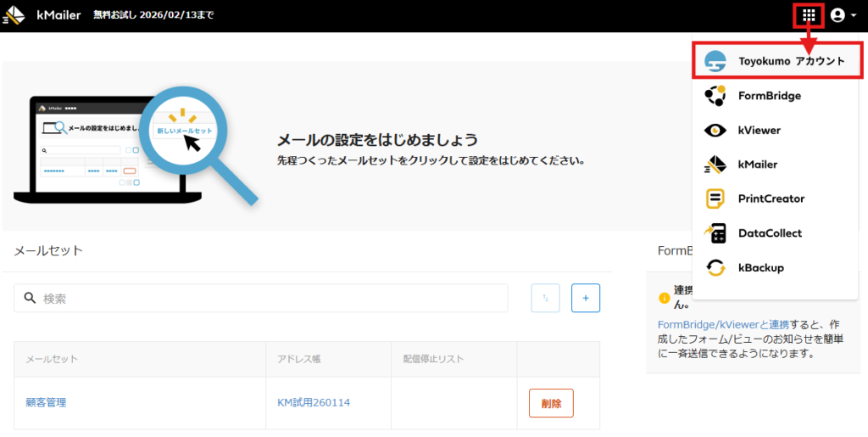The width and height of the screenshot is (868, 437).
Task: Open the KM試用260114 address book link
Action: click(x=314, y=402)
